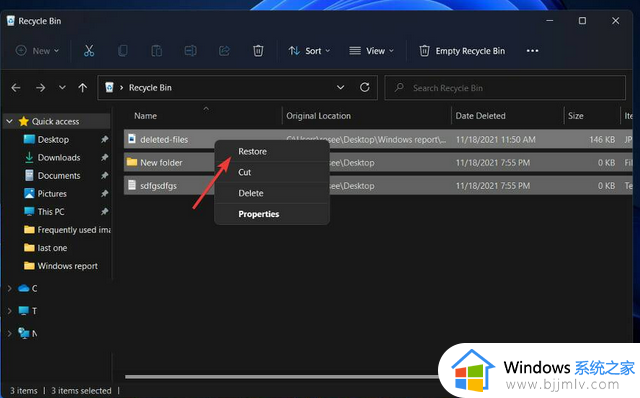Screen dimensions: 640x398
Task: Click the search magnifier icon
Action: tap(399, 87)
